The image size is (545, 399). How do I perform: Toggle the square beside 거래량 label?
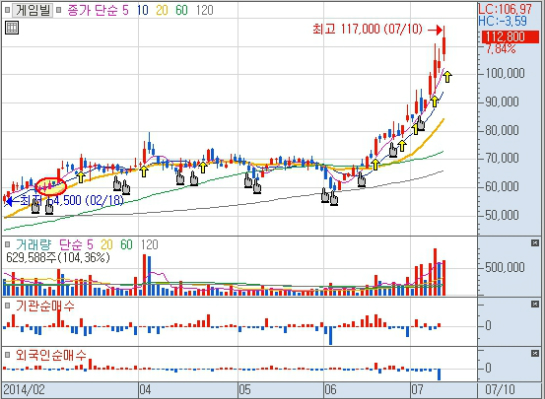click(7, 244)
